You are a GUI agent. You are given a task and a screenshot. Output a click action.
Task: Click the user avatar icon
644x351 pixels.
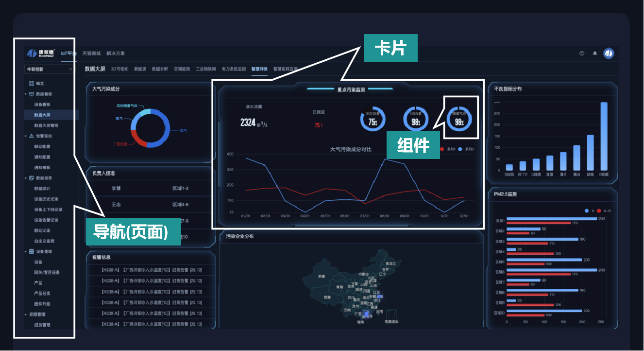click(x=609, y=53)
